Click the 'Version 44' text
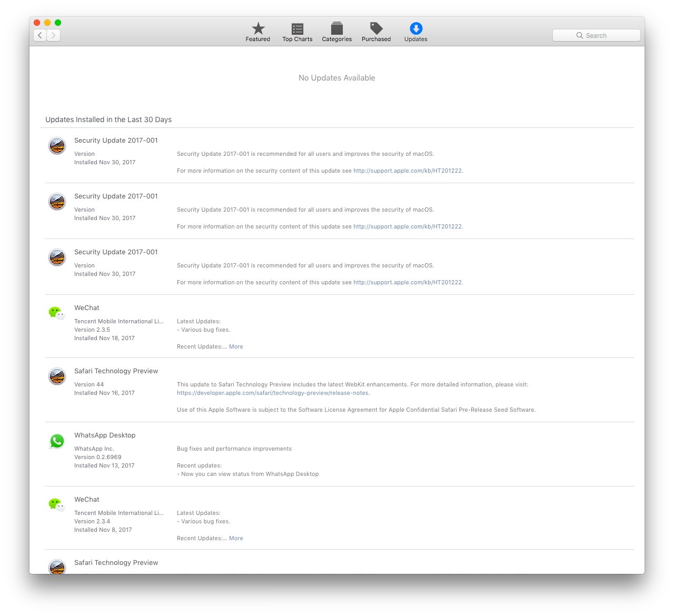This screenshot has width=674, height=616. point(89,384)
